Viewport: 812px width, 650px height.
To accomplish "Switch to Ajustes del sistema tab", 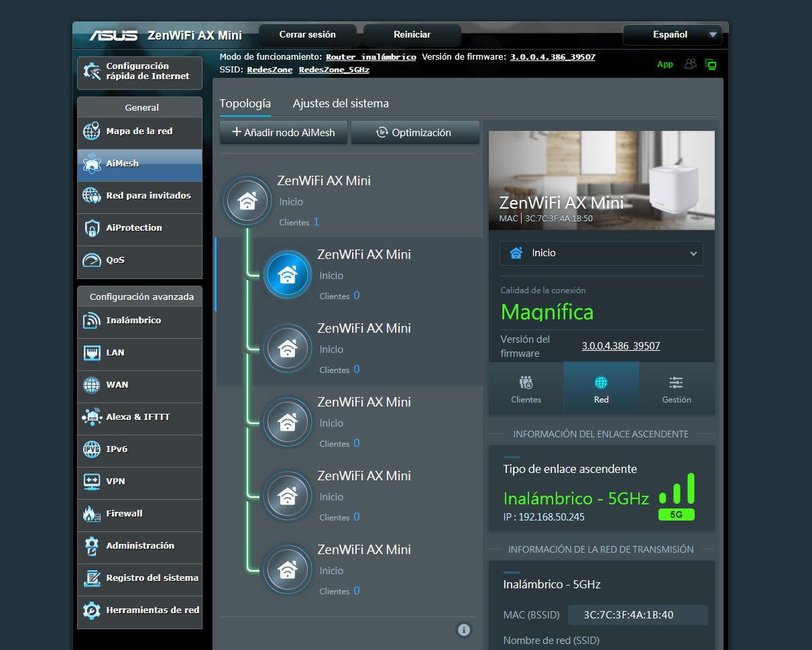I will point(341,103).
